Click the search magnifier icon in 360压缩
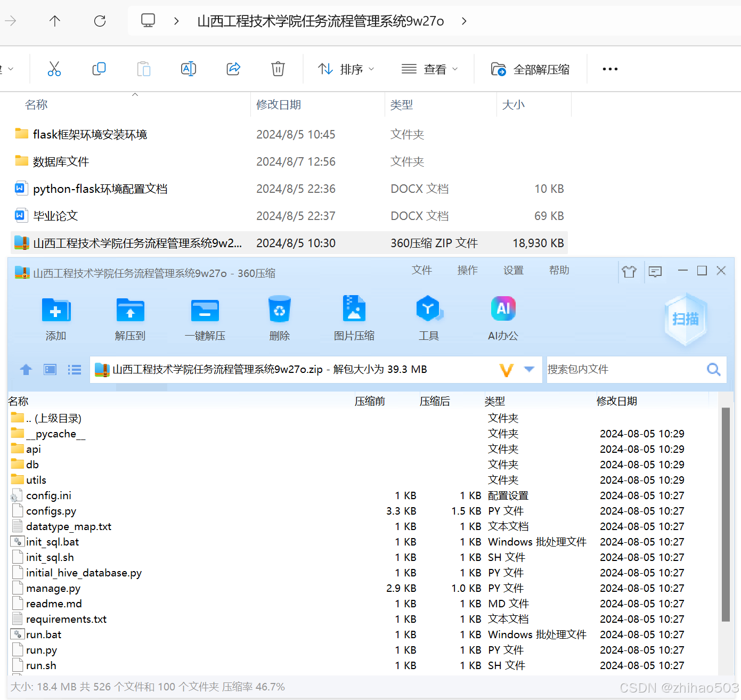 [714, 369]
